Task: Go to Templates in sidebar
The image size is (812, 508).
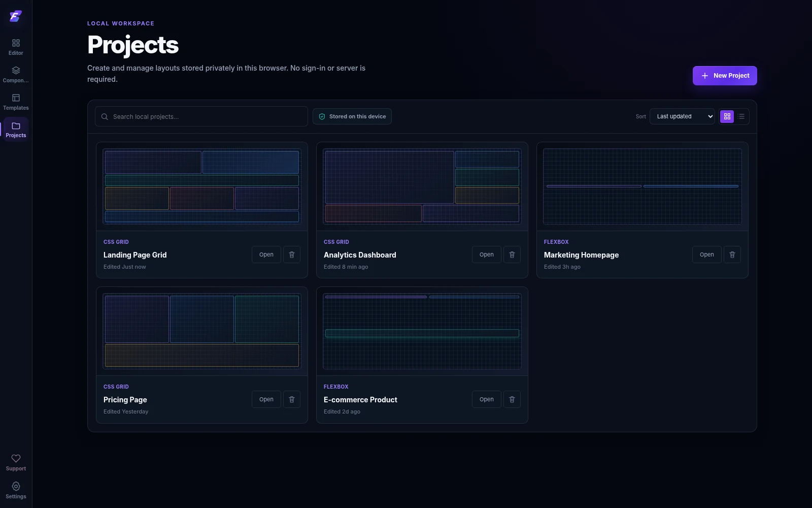Action: [x=16, y=102]
